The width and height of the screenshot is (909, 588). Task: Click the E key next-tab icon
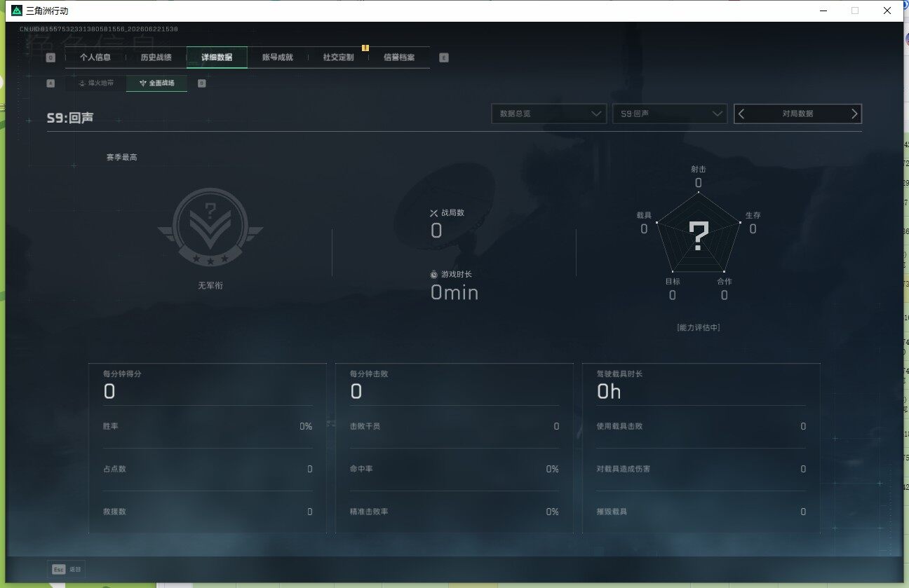click(x=443, y=57)
